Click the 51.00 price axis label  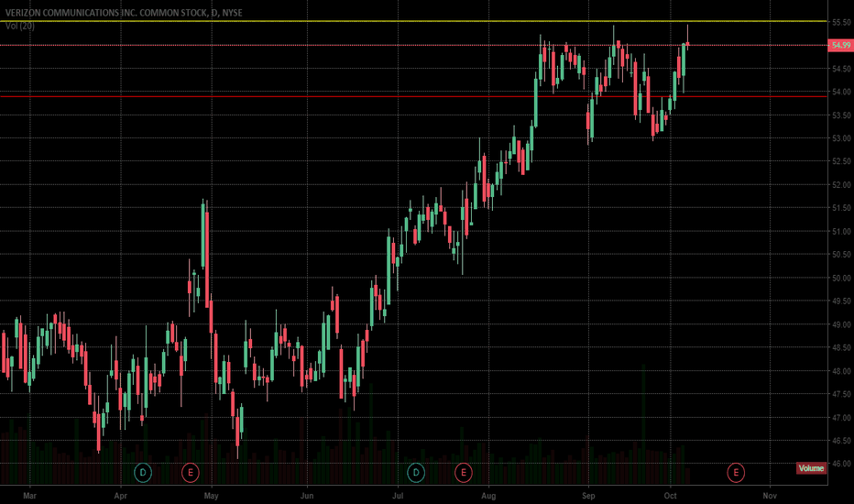coord(841,232)
